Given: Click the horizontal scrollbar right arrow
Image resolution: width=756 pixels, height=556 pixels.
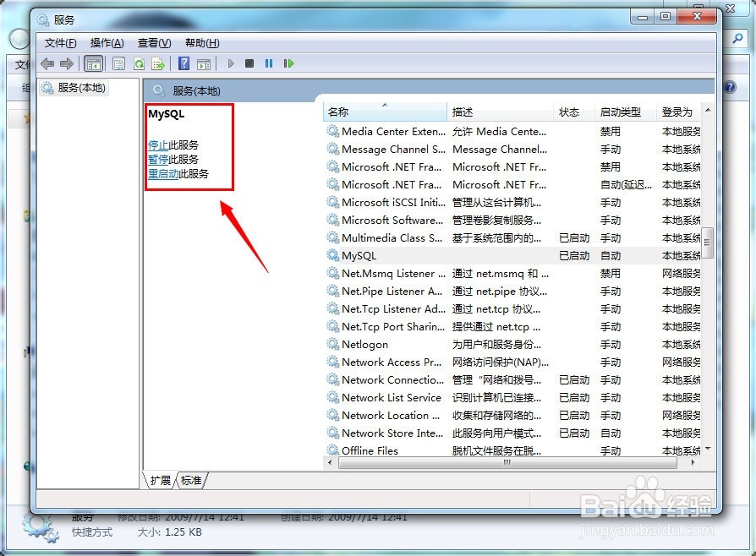Looking at the screenshot, I should (693, 462).
